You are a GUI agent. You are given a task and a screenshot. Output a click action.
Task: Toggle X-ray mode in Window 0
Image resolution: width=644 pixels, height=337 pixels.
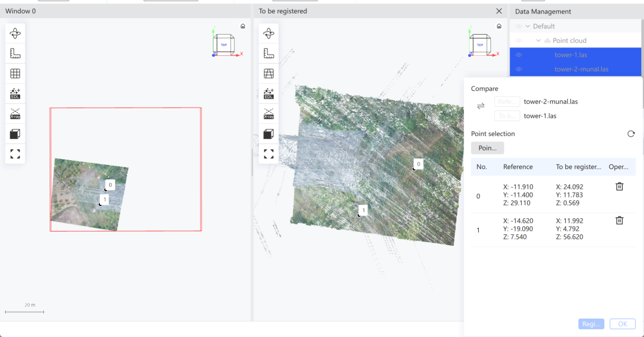pos(15,114)
